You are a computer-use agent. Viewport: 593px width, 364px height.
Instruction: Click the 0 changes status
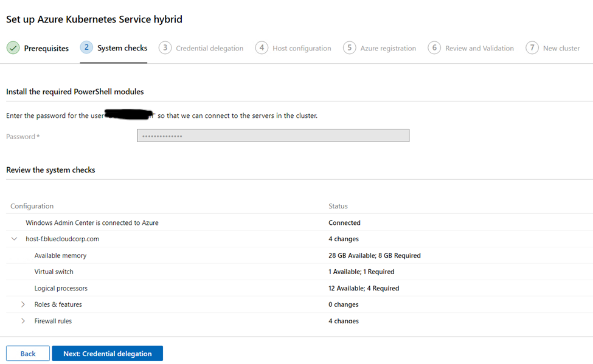pyautogui.click(x=344, y=304)
